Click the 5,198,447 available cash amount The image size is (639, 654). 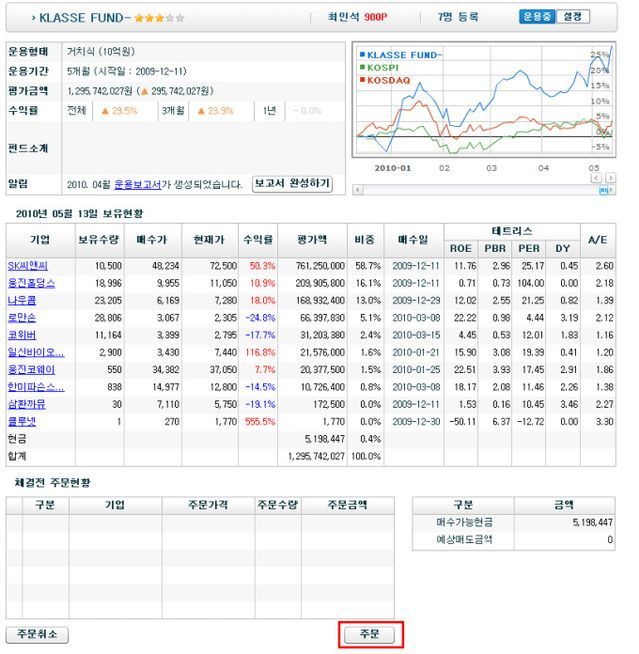click(x=592, y=522)
